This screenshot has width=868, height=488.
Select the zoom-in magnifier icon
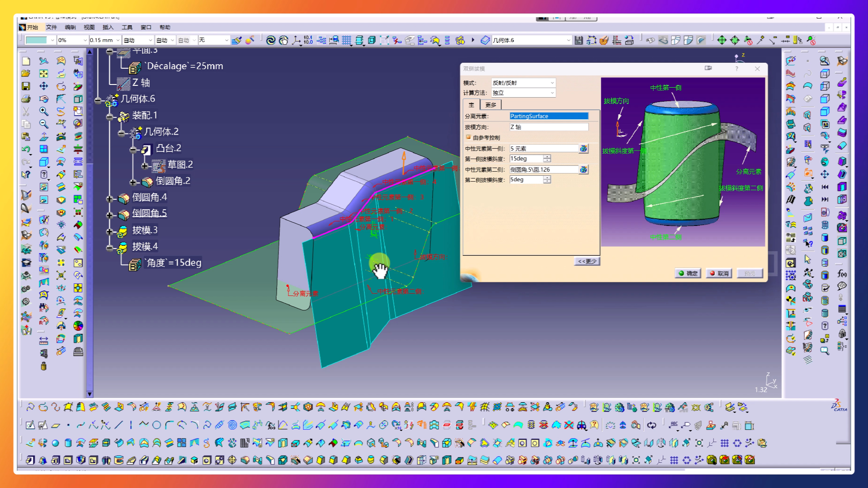pyautogui.click(x=43, y=111)
